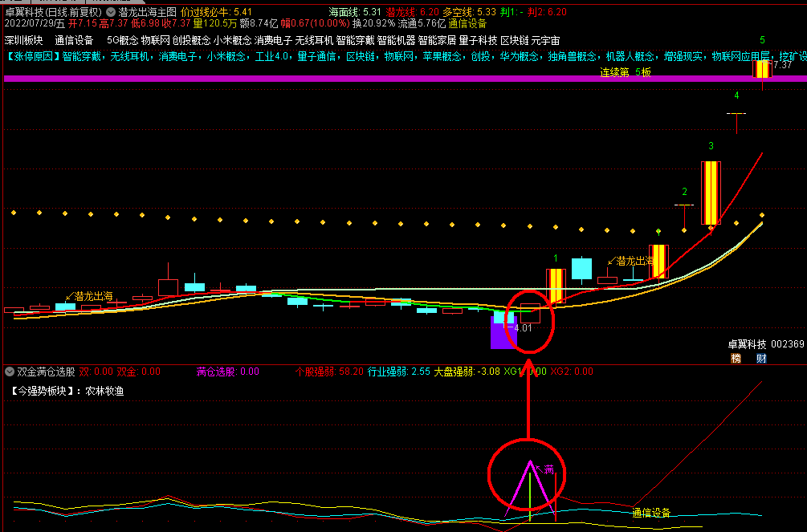Click the 卓翼科技 002369 stock label
This screenshot has height=532, width=807.
(766, 344)
